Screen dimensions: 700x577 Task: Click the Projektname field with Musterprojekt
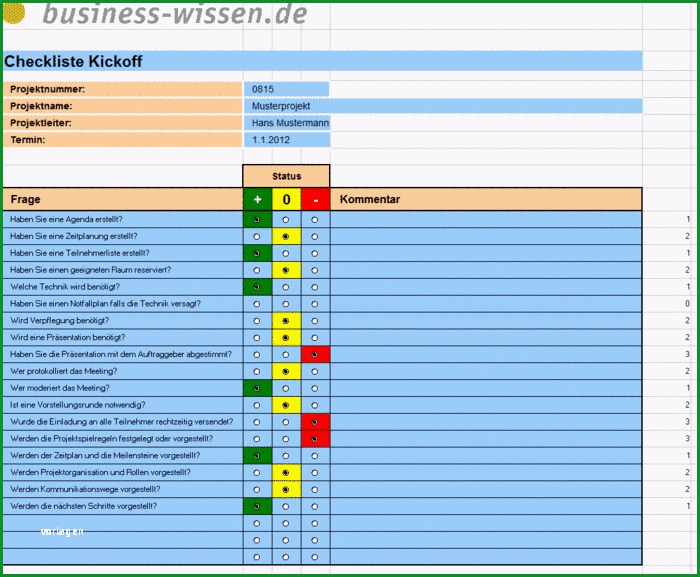(443, 106)
